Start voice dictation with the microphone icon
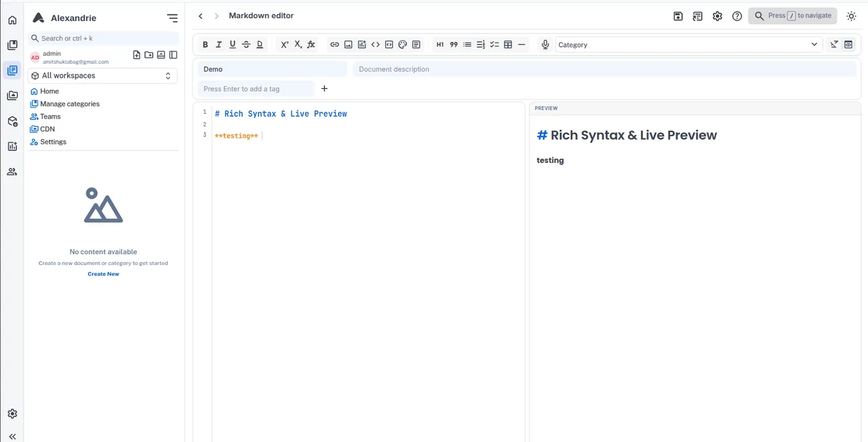 coord(545,45)
